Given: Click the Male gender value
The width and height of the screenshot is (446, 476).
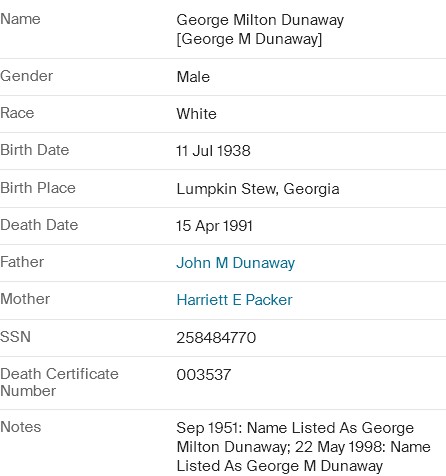Looking at the screenshot, I should (x=193, y=77).
